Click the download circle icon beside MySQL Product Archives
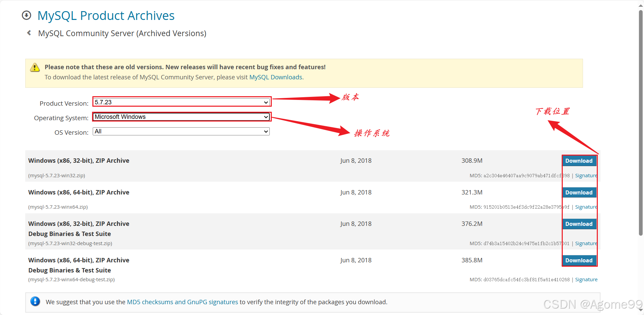Screen dimensions: 644x315 coord(26,15)
